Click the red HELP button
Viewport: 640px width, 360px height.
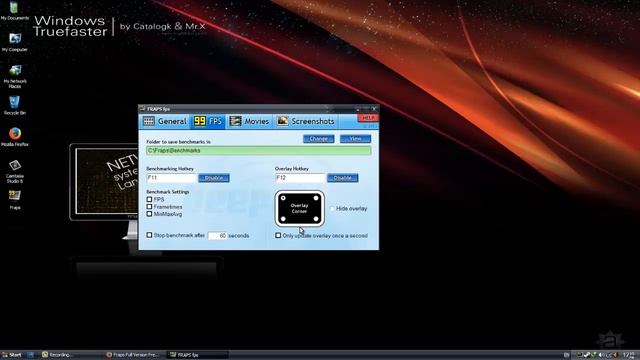(x=368, y=118)
